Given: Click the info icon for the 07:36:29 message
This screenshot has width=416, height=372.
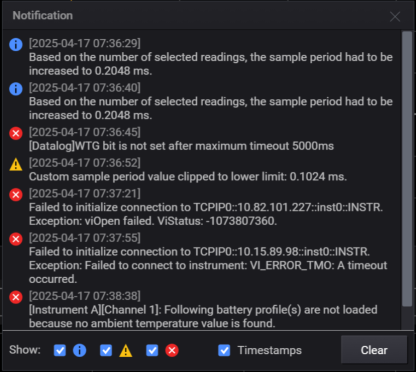Looking at the screenshot, I should coord(16,44).
